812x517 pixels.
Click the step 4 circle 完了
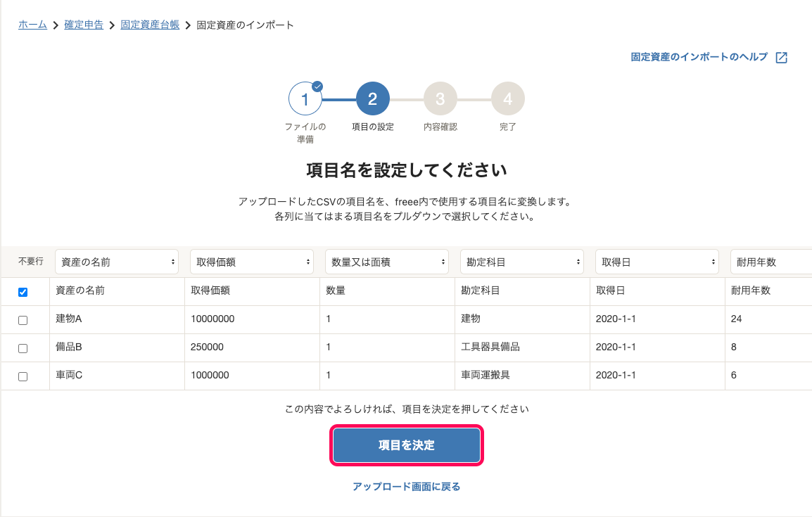tap(508, 98)
